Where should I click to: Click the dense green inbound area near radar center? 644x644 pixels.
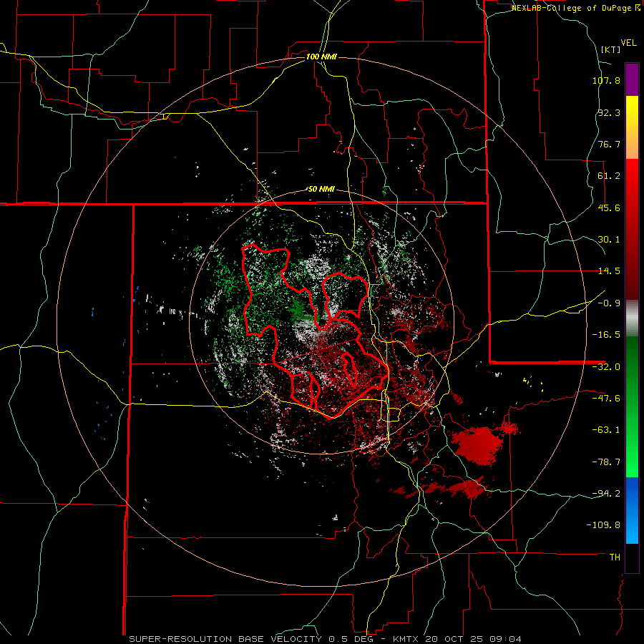[299, 311]
